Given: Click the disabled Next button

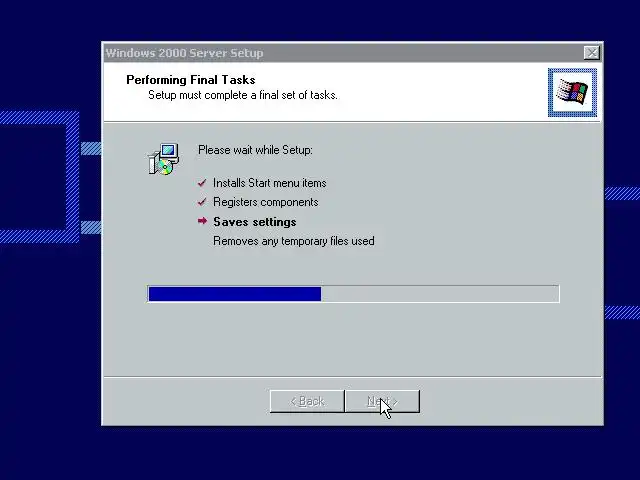Looking at the screenshot, I should click(382, 401).
